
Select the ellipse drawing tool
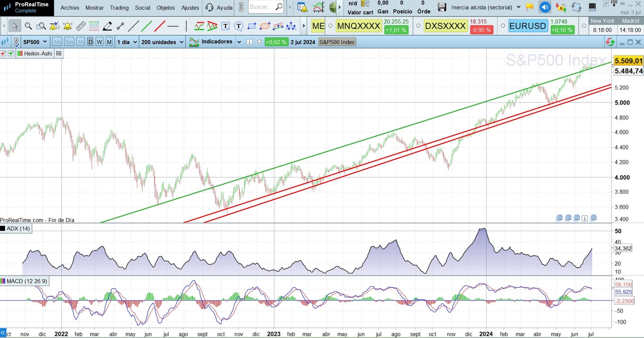265,26
